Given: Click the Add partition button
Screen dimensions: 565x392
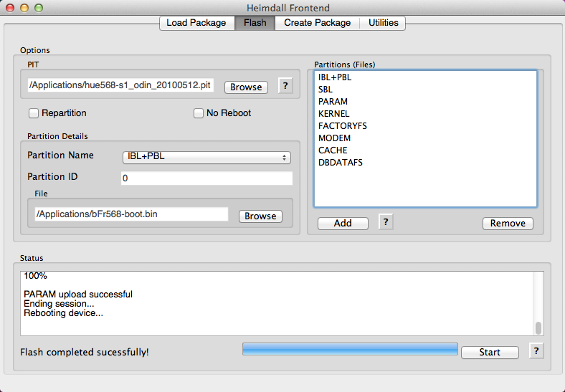Looking at the screenshot, I should pyautogui.click(x=343, y=224).
